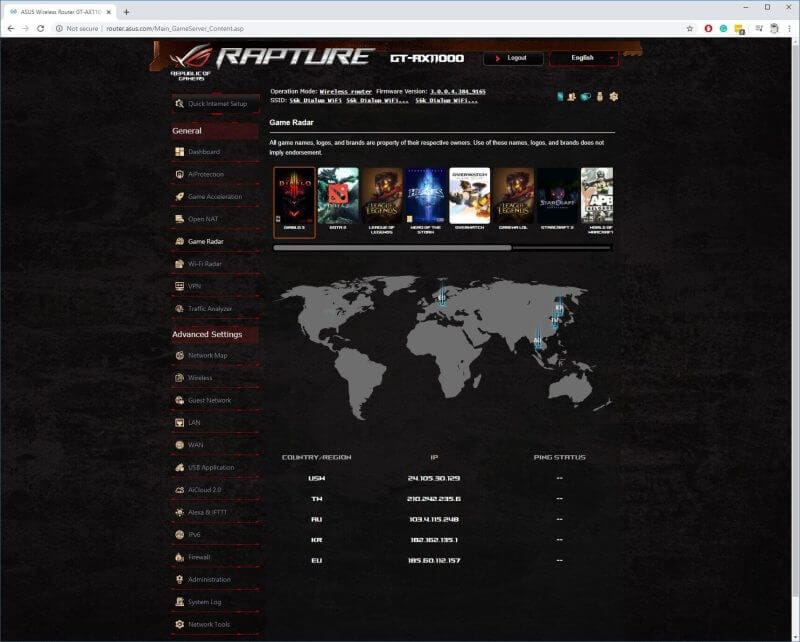800x642 pixels.
Task: Click Quick Internet Setup button
Action: (216, 104)
